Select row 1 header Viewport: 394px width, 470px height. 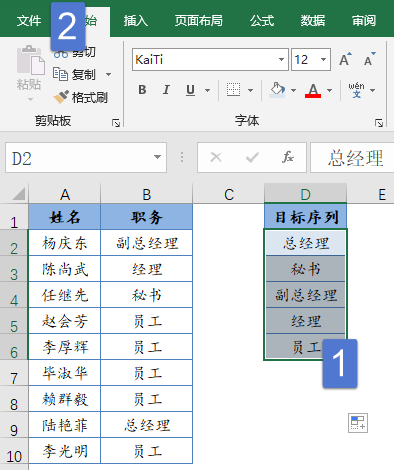[x=14, y=217]
